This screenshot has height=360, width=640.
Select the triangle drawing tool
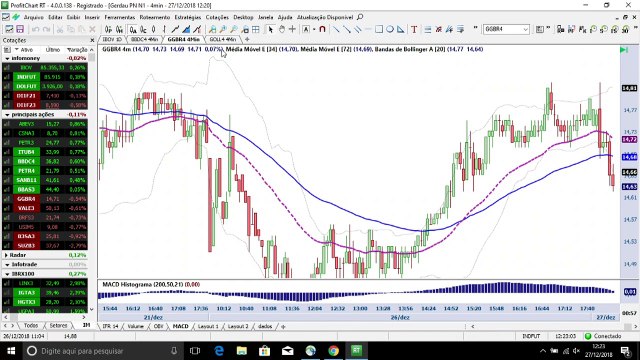click(x=400, y=29)
